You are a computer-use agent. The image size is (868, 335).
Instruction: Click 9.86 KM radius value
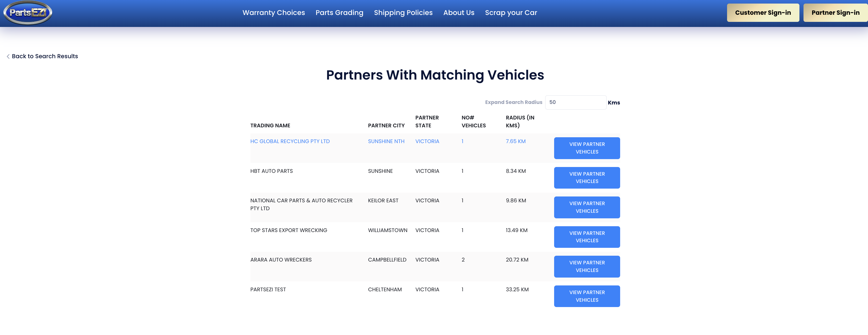[x=516, y=200]
